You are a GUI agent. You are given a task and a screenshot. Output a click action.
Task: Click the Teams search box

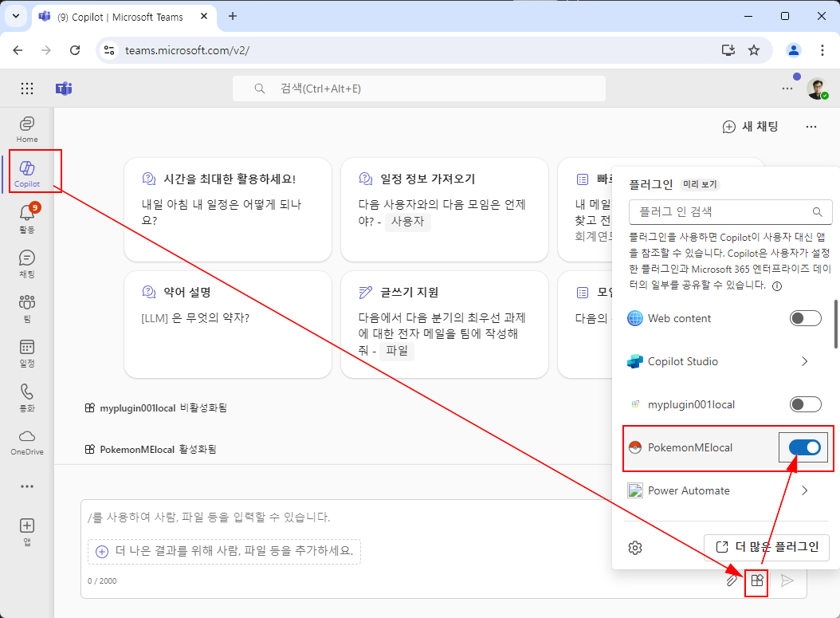[419, 89]
